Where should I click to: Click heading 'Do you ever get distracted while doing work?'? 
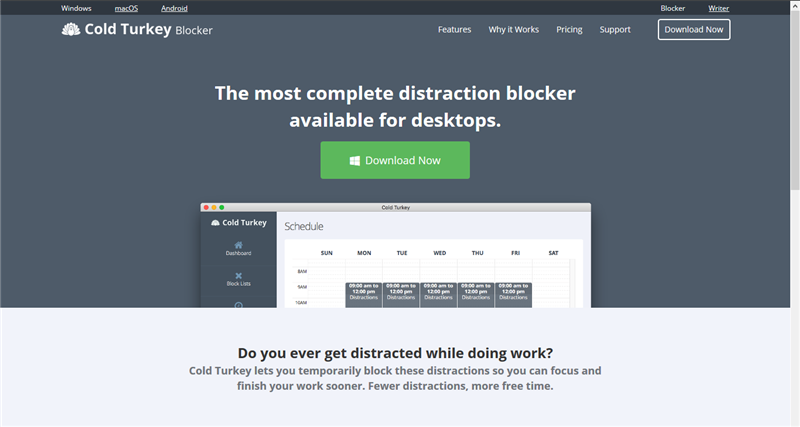[395, 353]
